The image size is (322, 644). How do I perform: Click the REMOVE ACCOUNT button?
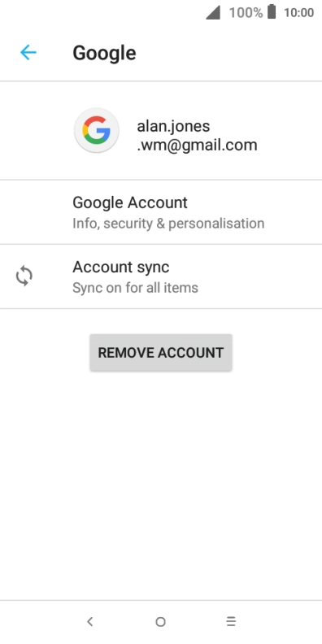coord(161,352)
